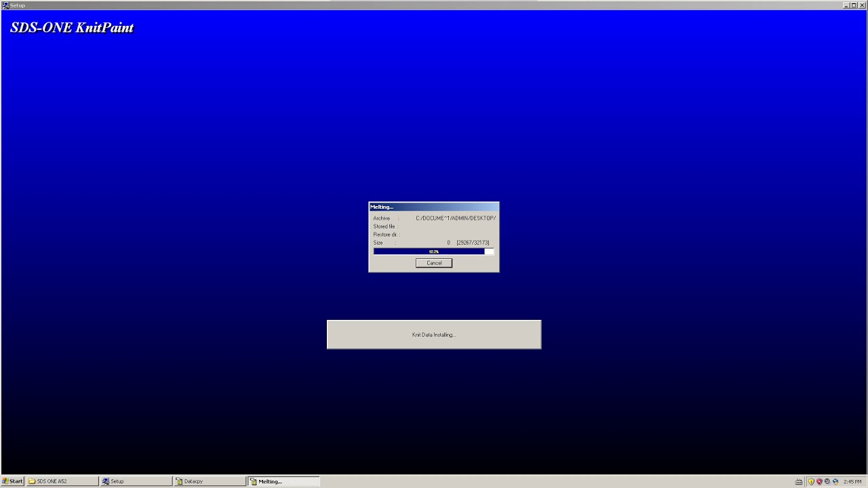Click the 'Knit Data Installing...' message
Viewport: 868px width, 488px height.
pos(434,335)
